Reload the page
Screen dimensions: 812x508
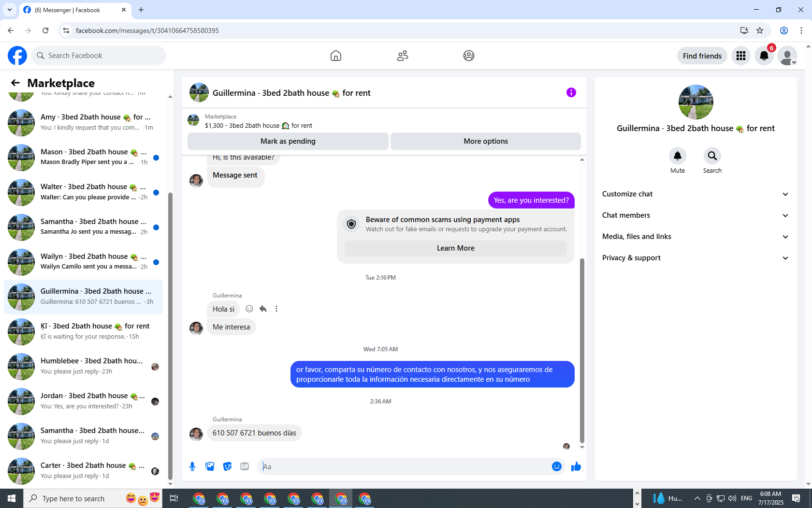[x=45, y=30]
